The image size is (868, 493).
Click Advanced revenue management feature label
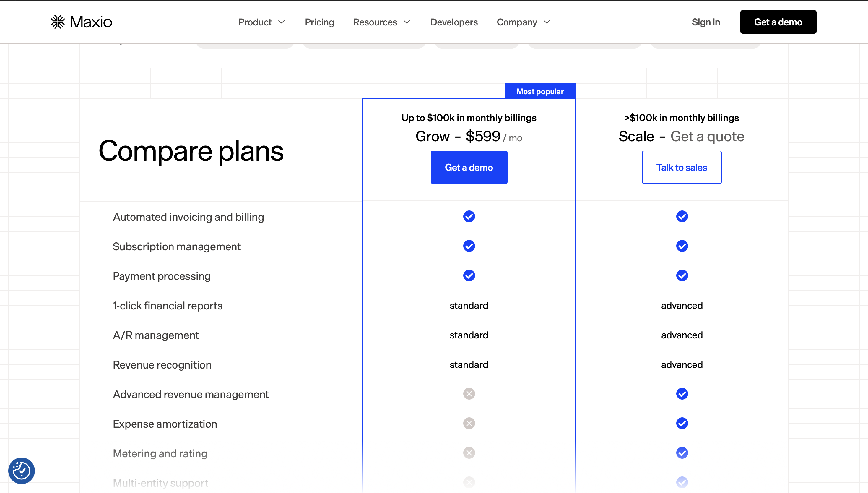[x=191, y=395]
